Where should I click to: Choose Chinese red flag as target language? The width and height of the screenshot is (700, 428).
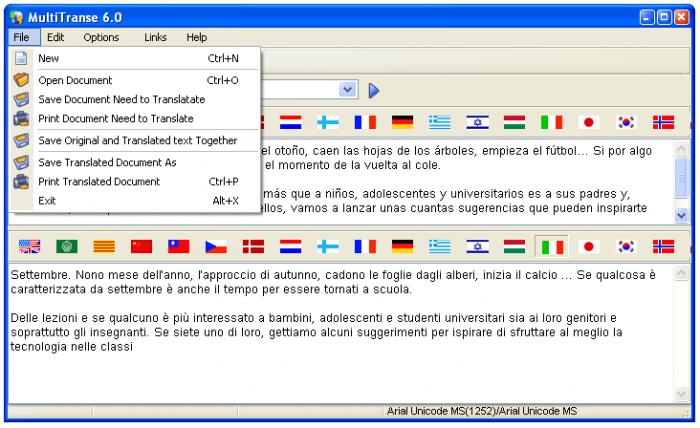(142, 246)
